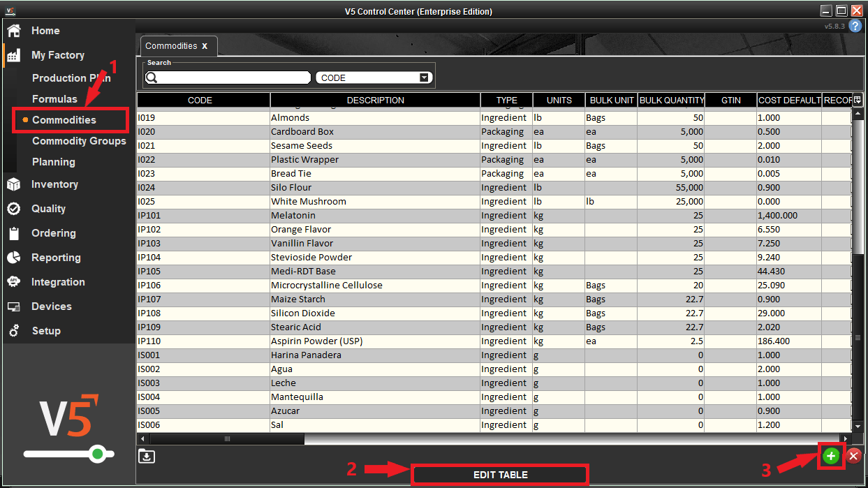The image size is (868, 488).
Task: Open the Inventory section icon
Action: [x=13, y=184]
